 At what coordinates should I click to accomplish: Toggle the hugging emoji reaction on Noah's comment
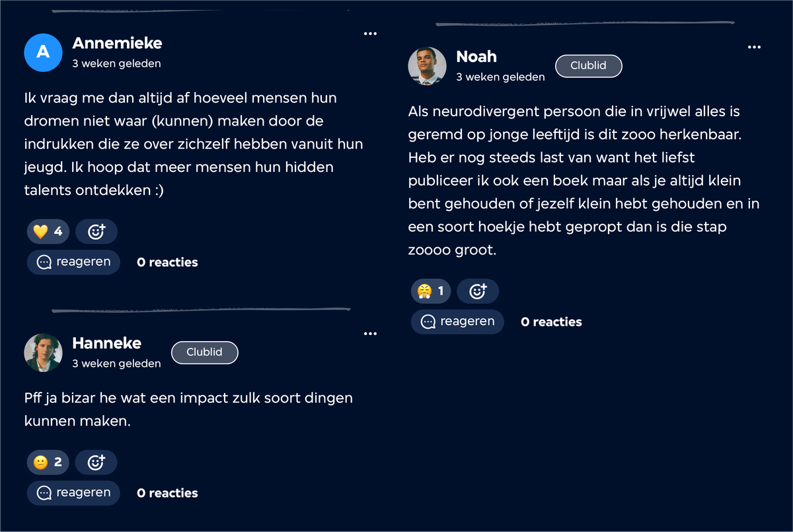click(432, 291)
